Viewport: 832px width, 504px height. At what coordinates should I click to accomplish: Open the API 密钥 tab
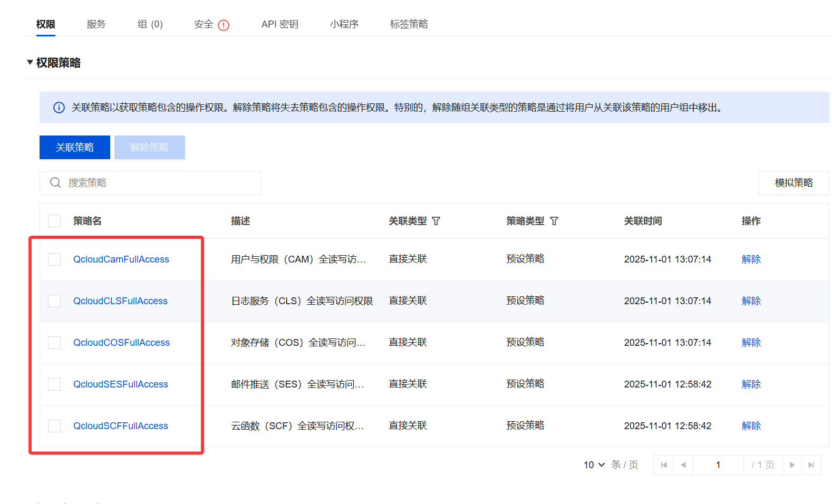coord(279,24)
